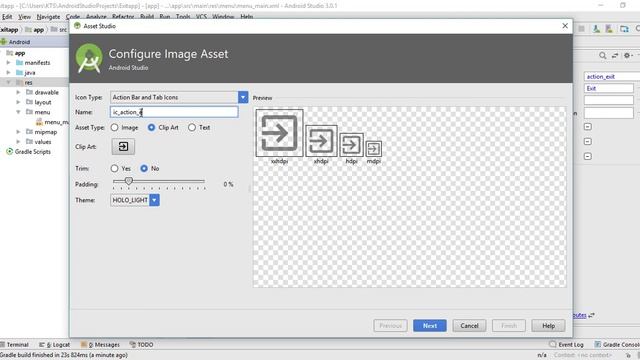Image resolution: width=640 pixels, height=360 pixels.
Task: Expand the manifests folder arrow
Action: [x=9, y=62]
